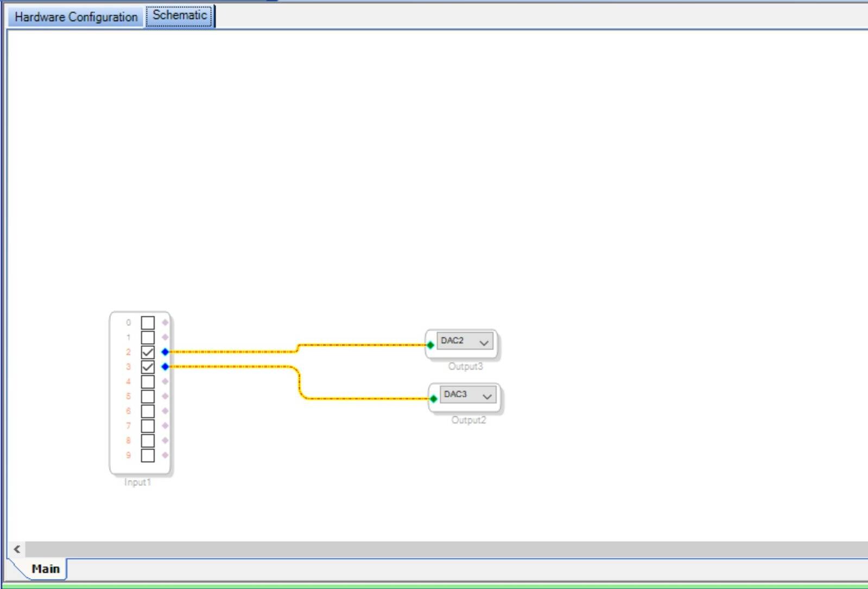
Task: Select the Input1 block label
Action: [x=138, y=482]
